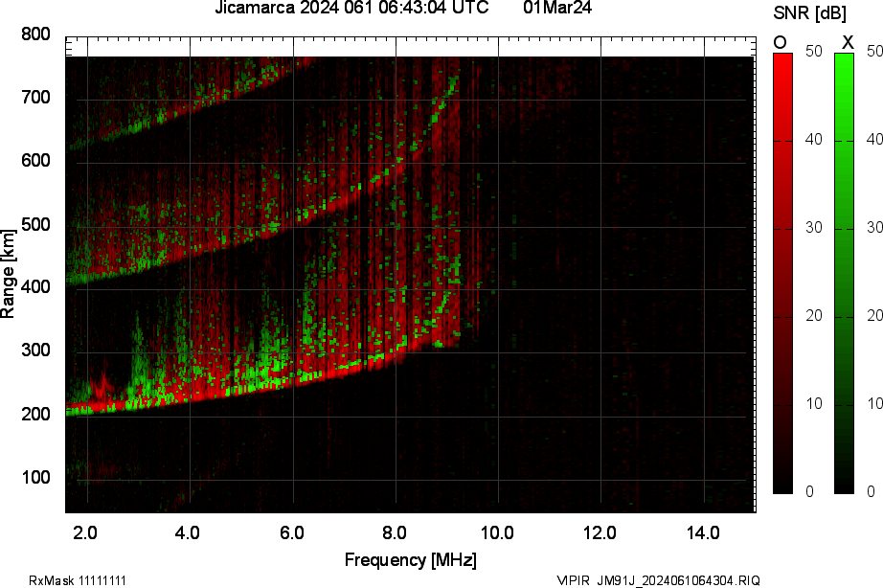
Task: Click the '700' range tick label
Action: pyautogui.click(x=35, y=98)
